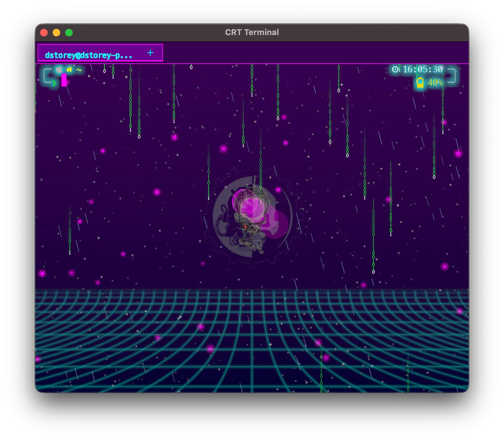Click the tilde directory symbol in prompt
504x439 pixels.
pos(79,70)
